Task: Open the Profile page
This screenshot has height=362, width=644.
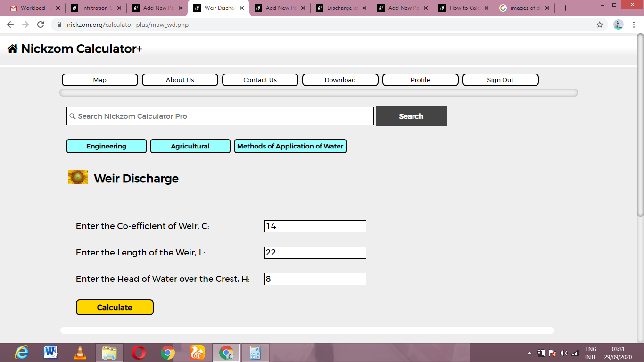Action: 421,80
